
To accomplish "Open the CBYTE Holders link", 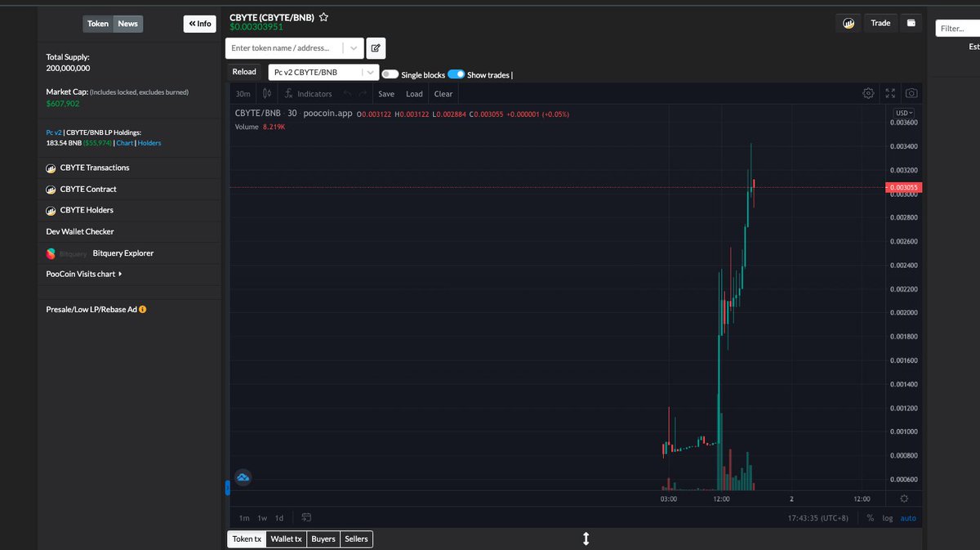I will [x=87, y=210].
